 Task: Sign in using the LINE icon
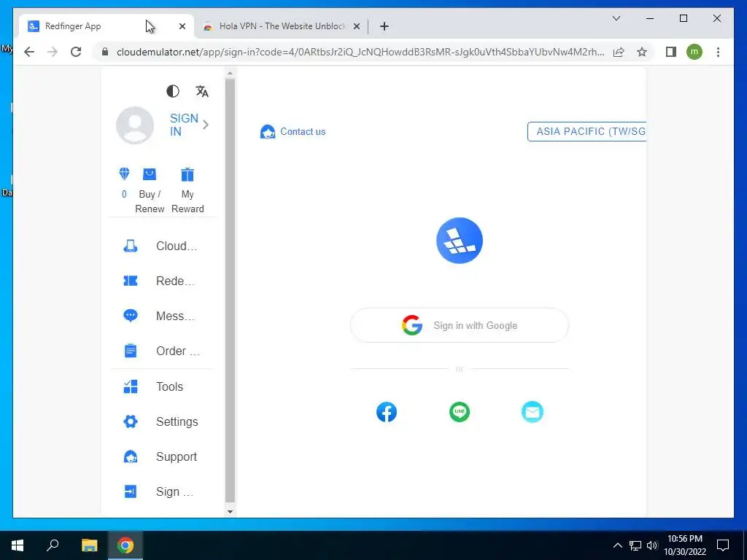460,412
